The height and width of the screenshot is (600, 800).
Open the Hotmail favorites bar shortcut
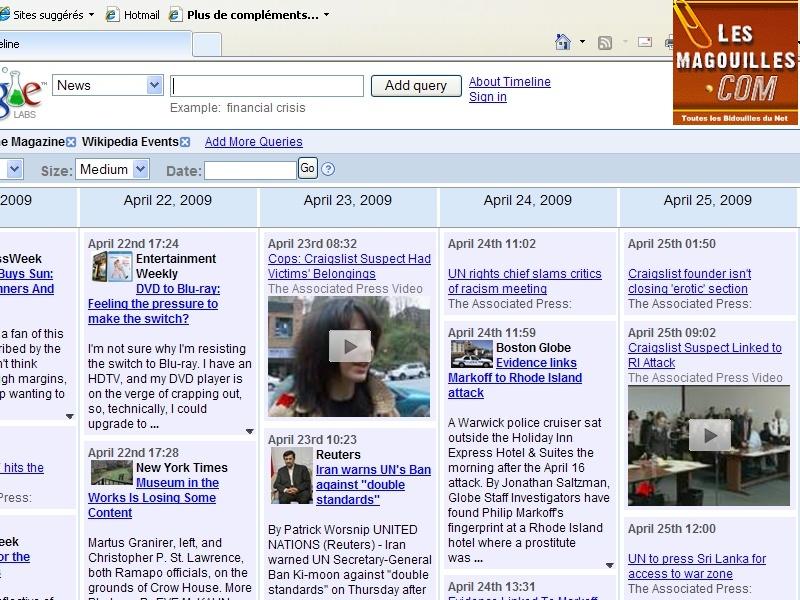coord(133,15)
